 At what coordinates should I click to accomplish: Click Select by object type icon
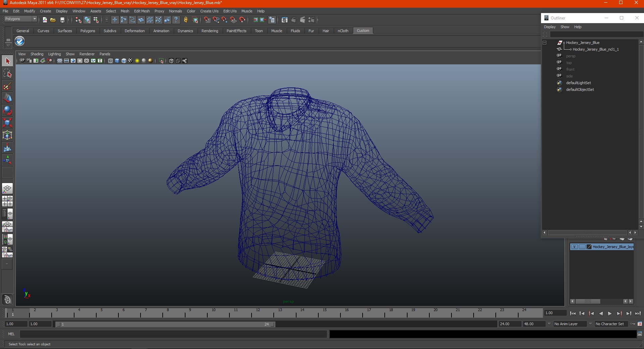coord(87,20)
